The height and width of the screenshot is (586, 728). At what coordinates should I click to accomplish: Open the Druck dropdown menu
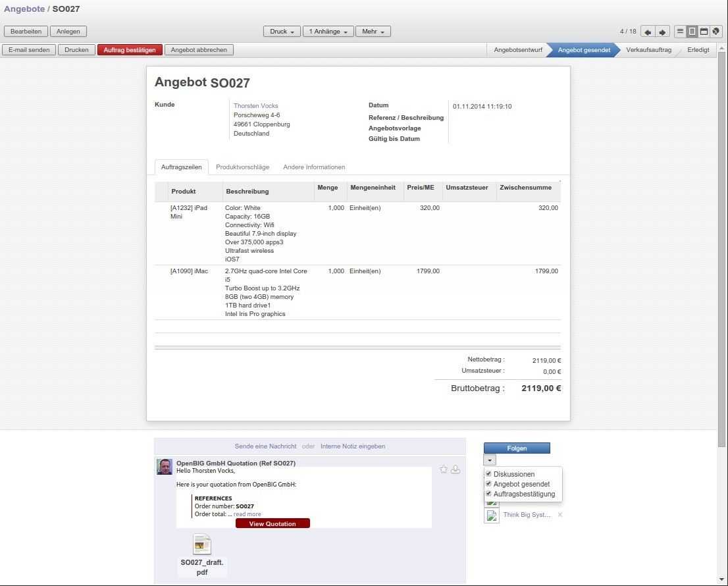[x=282, y=32]
